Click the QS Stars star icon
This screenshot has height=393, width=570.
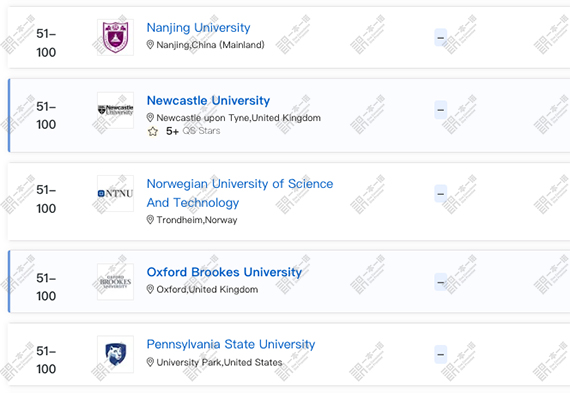click(153, 131)
